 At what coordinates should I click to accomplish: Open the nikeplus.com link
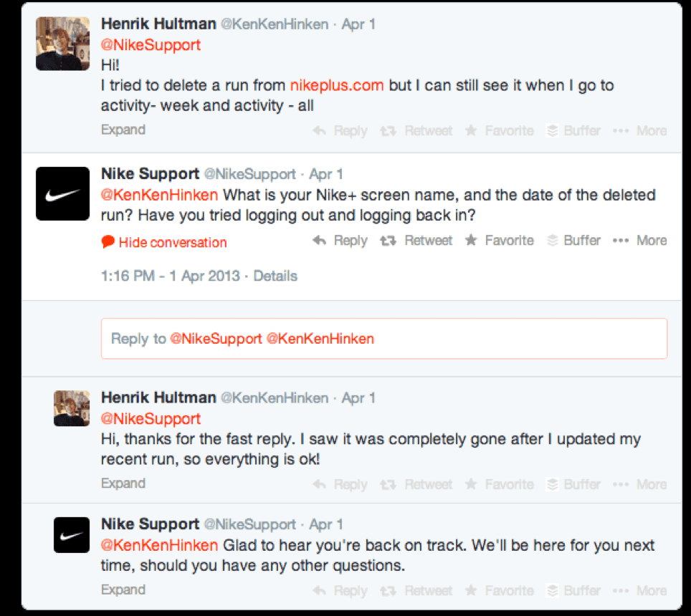coord(337,85)
